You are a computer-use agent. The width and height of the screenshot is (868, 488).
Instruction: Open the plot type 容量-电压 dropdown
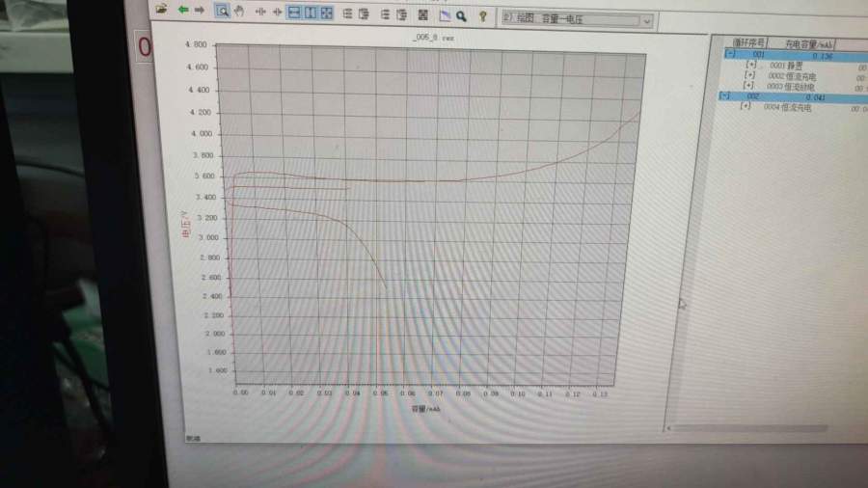[577, 19]
